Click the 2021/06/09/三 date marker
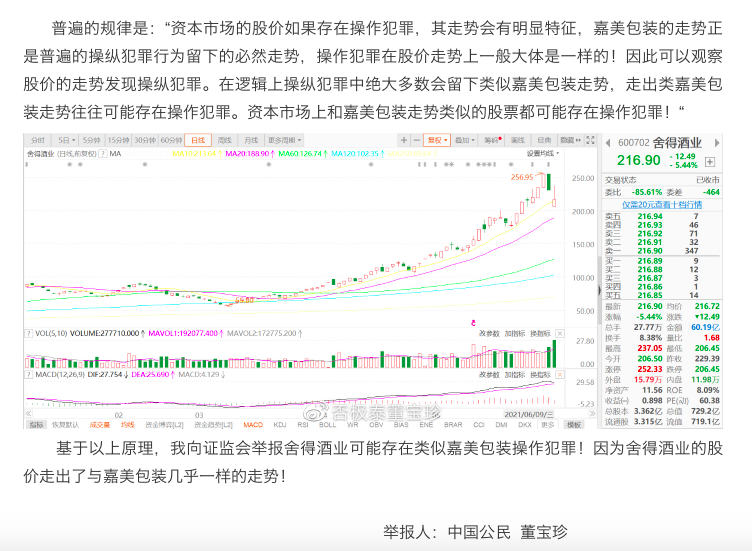 529,414
